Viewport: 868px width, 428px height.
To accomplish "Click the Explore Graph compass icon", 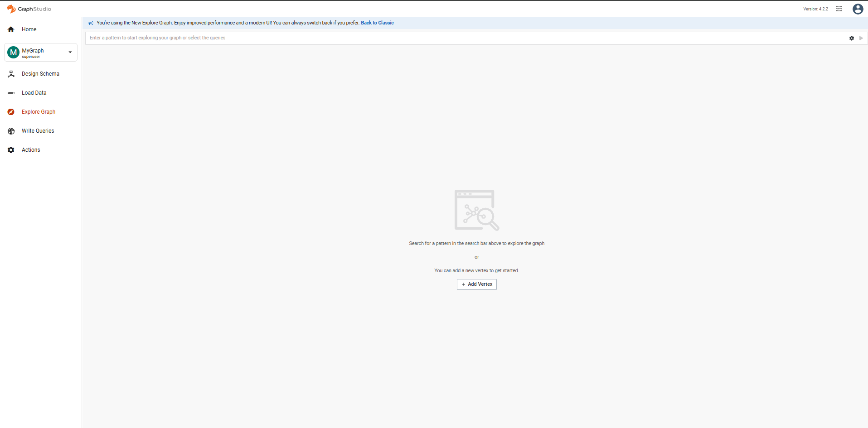I will pos(11,112).
